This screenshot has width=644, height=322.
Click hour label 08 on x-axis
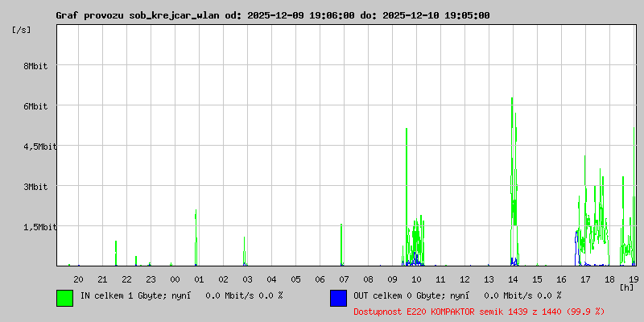tap(368, 279)
